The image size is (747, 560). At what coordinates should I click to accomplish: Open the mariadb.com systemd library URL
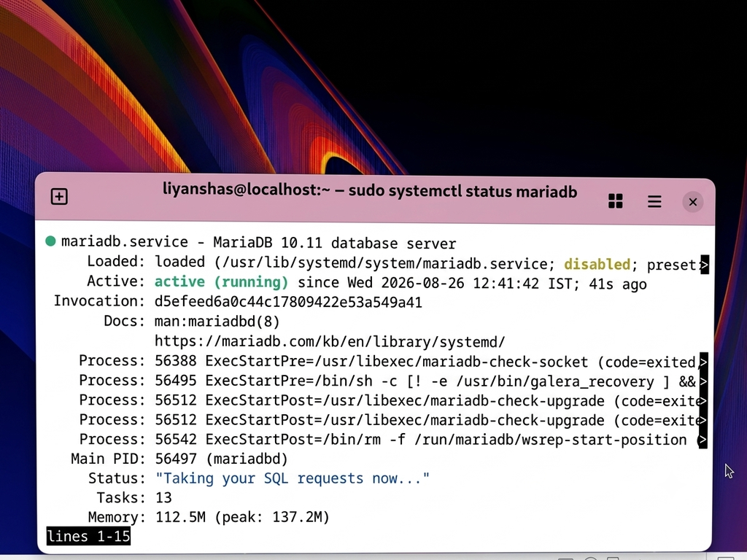[x=330, y=342]
